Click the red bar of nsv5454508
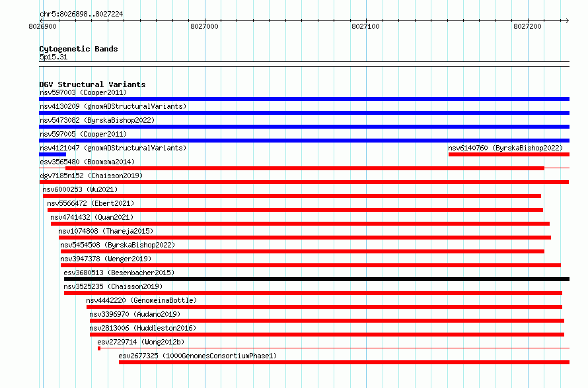Image resolution: width=588 pixels, height=388 pixels. 302,251
